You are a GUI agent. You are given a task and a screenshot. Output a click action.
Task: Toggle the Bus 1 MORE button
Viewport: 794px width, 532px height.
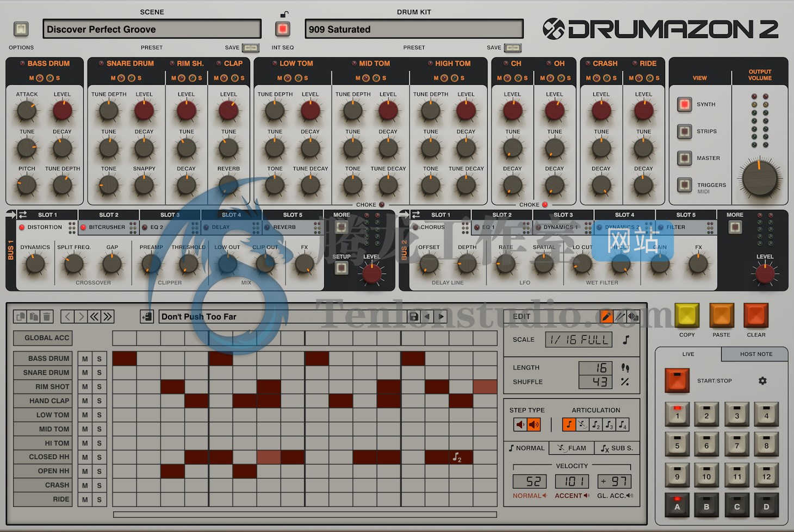(x=342, y=227)
